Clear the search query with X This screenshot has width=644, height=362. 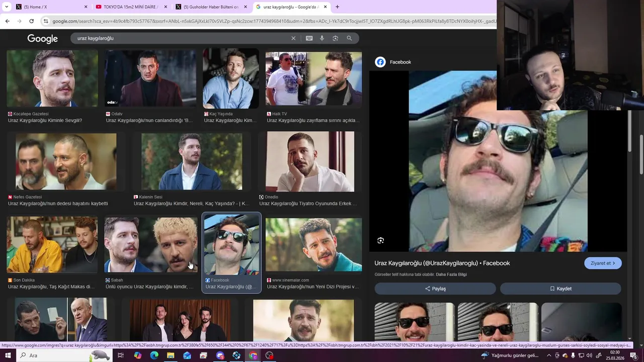(293, 38)
